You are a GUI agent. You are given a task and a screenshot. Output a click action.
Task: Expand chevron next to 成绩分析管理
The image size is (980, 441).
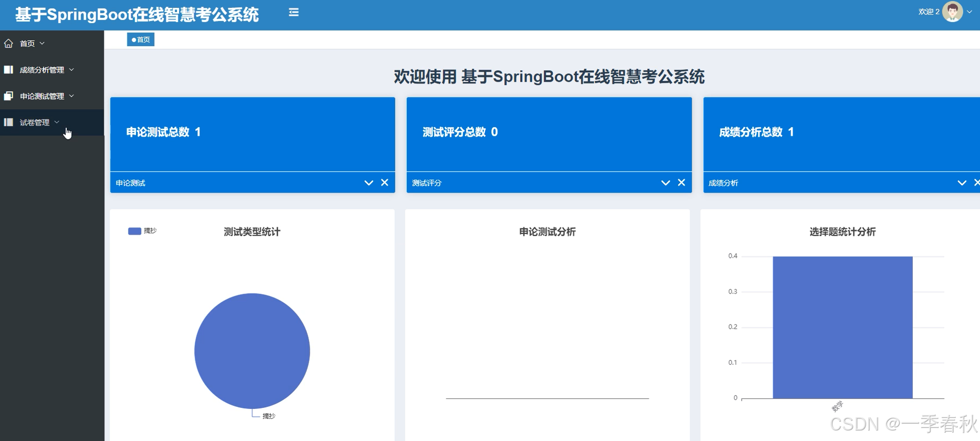click(x=71, y=70)
